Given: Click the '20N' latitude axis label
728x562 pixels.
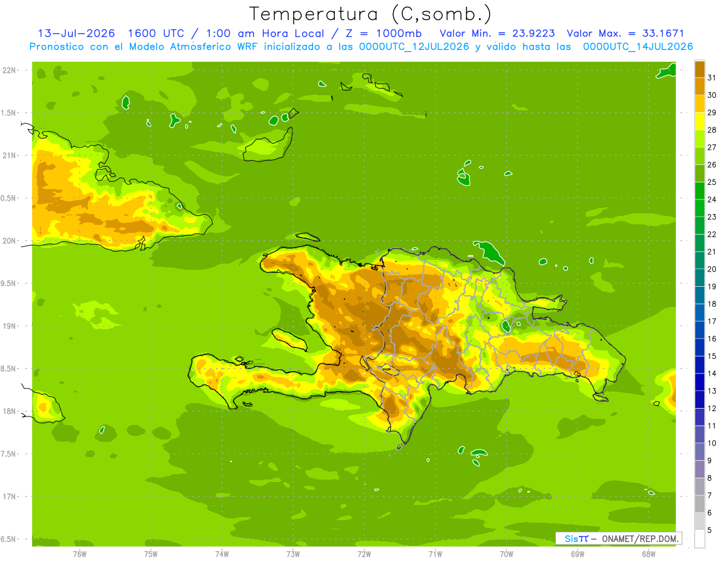Looking at the screenshot, I should coord(10,241).
